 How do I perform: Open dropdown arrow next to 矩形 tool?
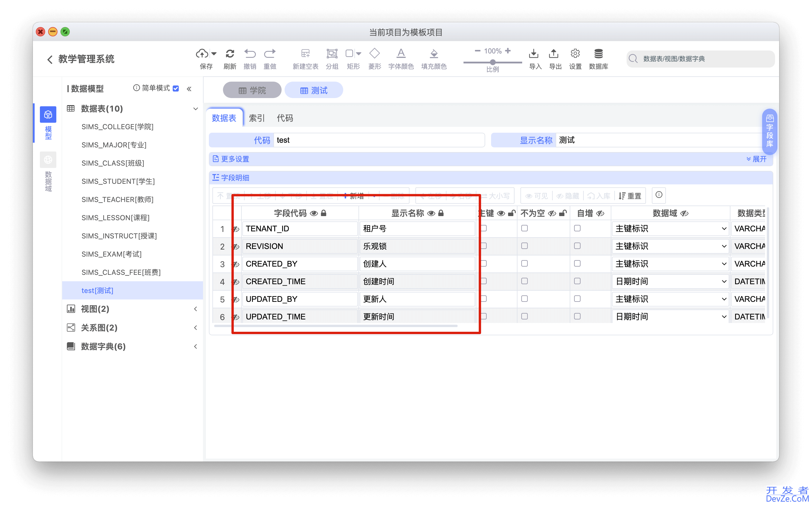coord(359,53)
